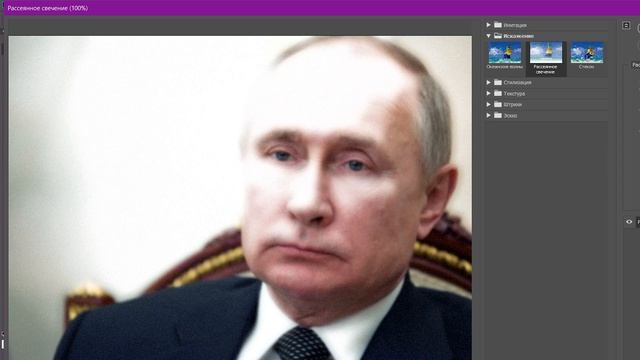Click the Искажение category label
This screenshot has width=640, height=360.
(x=518, y=36)
